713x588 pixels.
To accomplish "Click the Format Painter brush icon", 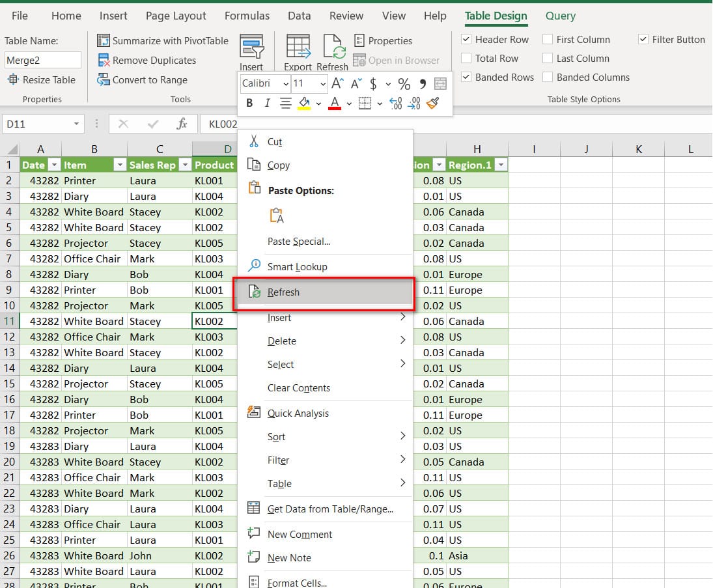I will pos(433,104).
